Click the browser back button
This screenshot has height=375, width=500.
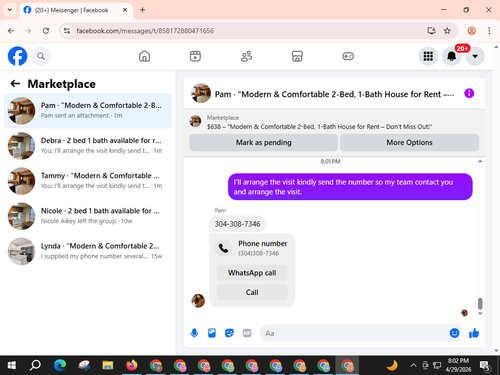point(11,31)
